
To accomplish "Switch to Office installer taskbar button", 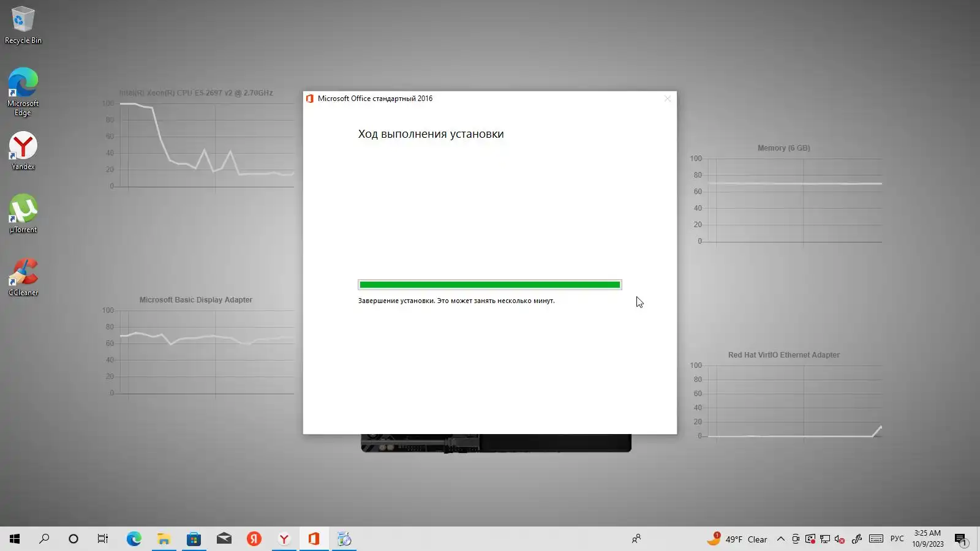I will pos(314,539).
